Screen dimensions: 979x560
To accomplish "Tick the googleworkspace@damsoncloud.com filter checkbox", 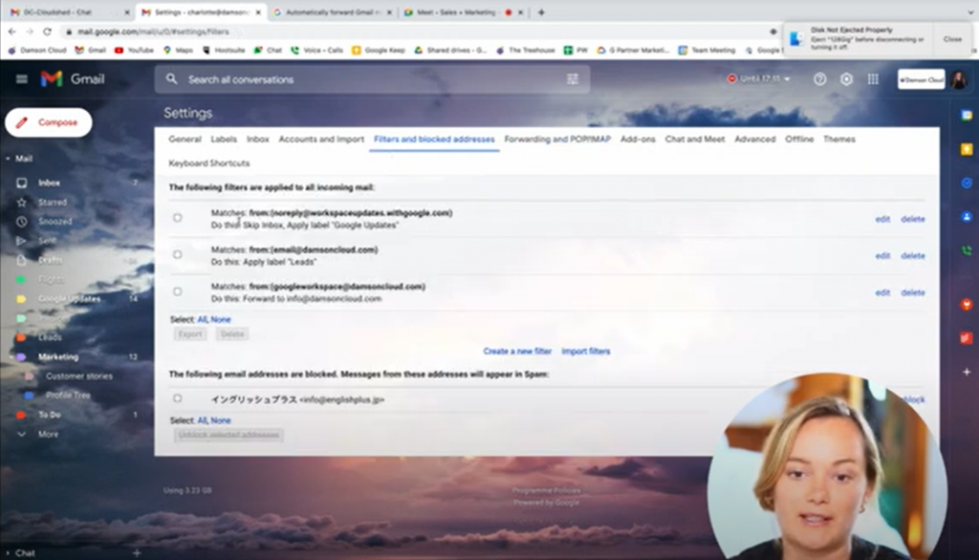I will coord(177,291).
